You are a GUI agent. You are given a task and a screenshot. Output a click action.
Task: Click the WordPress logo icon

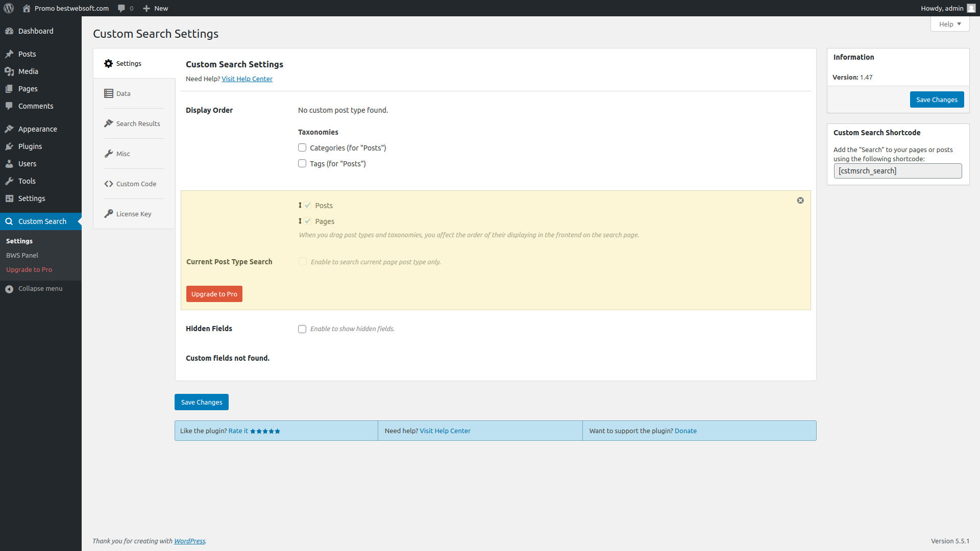tap(9, 8)
